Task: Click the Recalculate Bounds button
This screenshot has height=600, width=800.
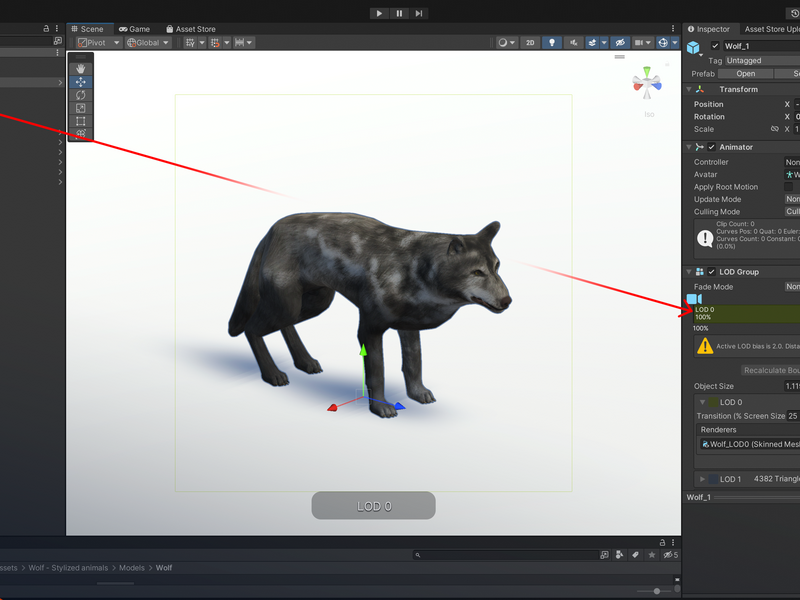Action: click(770, 370)
